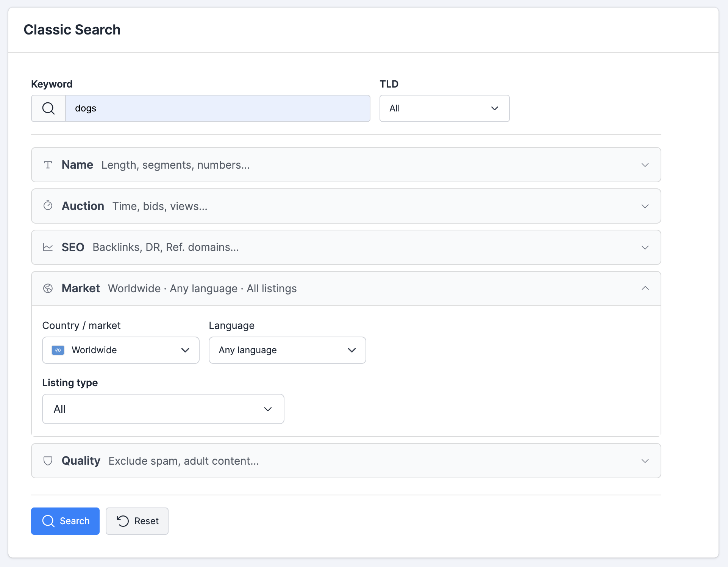Click the 'Time, bids, views...' description

pos(160,206)
